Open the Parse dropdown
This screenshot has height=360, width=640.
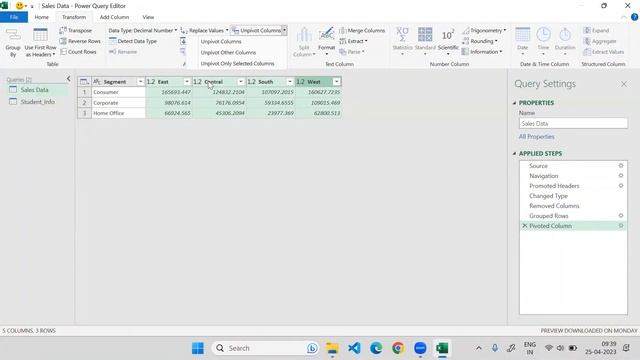(x=352, y=52)
